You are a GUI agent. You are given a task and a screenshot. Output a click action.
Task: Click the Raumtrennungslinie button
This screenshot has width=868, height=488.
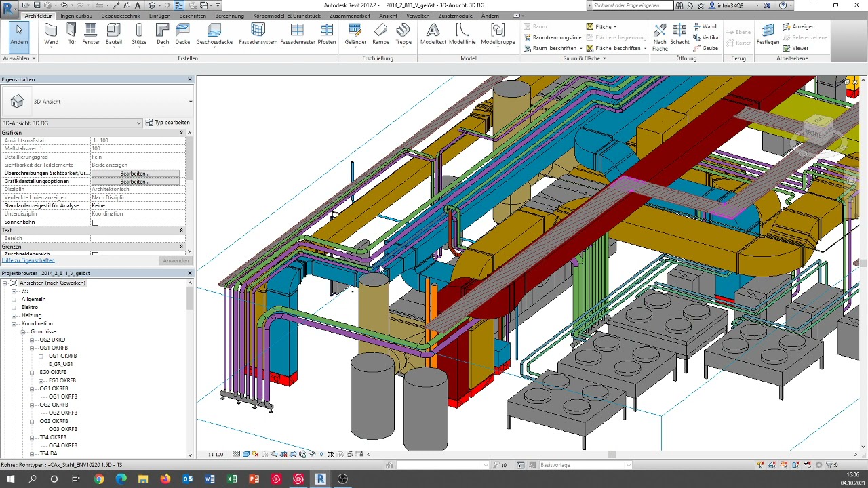pyautogui.click(x=552, y=37)
